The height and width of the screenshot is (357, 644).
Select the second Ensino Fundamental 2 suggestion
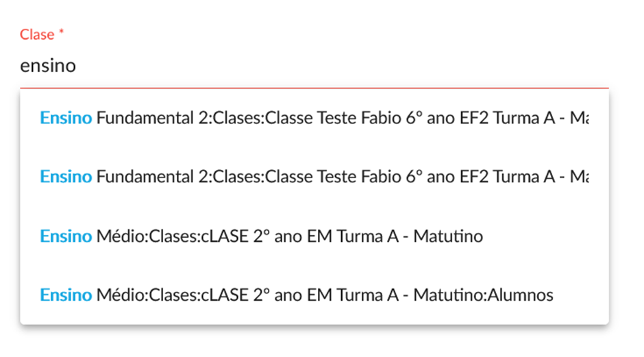[x=314, y=177]
